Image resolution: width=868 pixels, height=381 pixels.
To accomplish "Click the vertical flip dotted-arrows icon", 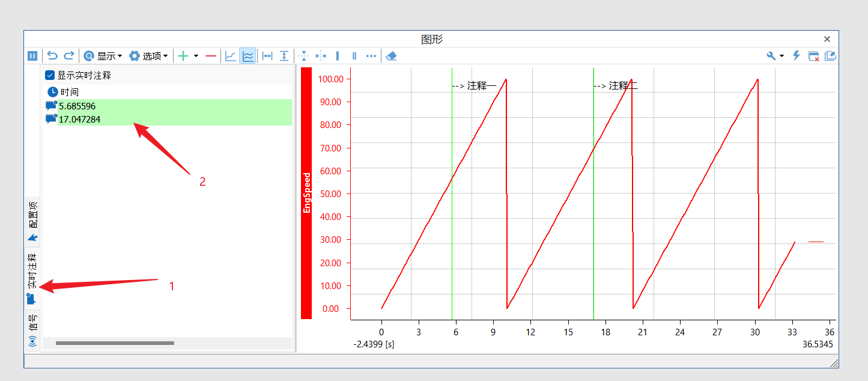I will (x=304, y=56).
